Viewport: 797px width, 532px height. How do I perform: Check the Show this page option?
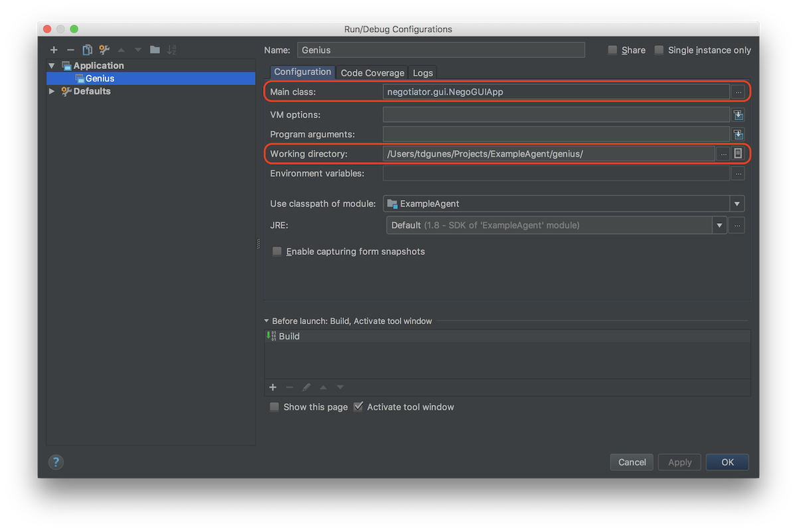coord(274,406)
